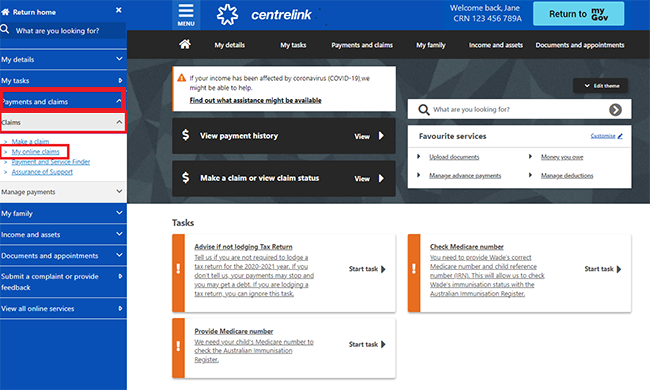Open My tasks in the sidebar
The image size is (650, 390).
(x=63, y=80)
